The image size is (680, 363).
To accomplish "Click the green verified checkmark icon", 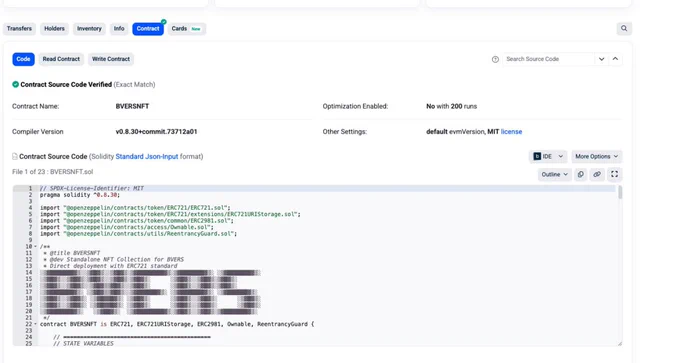I will click(x=16, y=85).
